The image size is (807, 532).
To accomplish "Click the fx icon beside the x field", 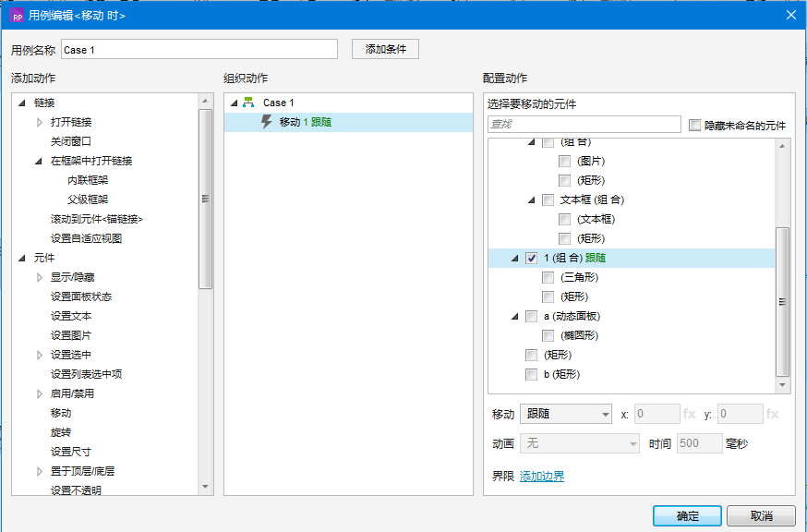I will point(689,415).
